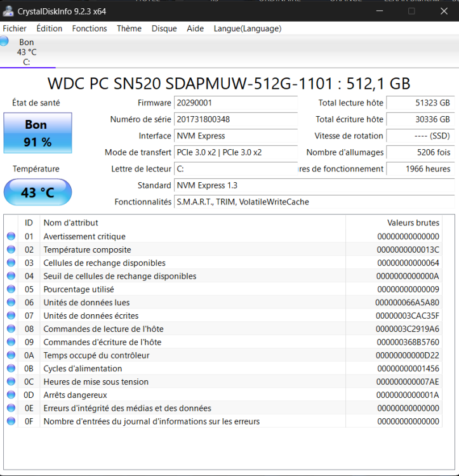This screenshot has width=459, height=476.
Task: Click the status orb for 05 Pourcentage utilisé
Action: 11,289
